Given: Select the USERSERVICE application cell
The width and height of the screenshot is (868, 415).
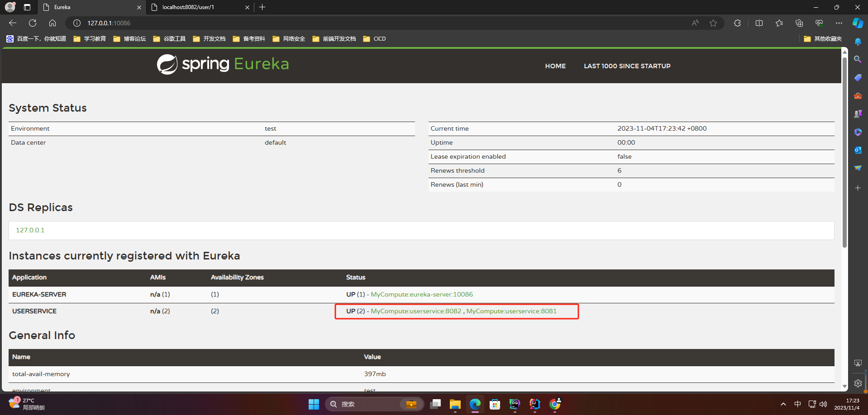Looking at the screenshot, I should tap(34, 311).
